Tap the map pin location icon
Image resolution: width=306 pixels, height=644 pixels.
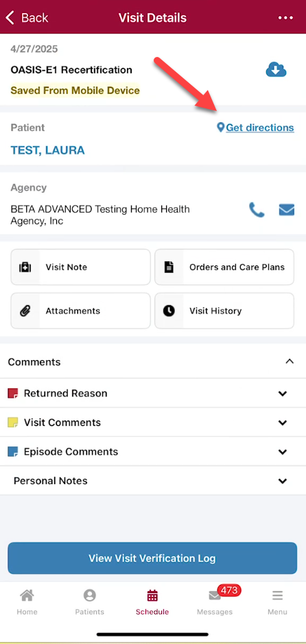coord(220,128)
